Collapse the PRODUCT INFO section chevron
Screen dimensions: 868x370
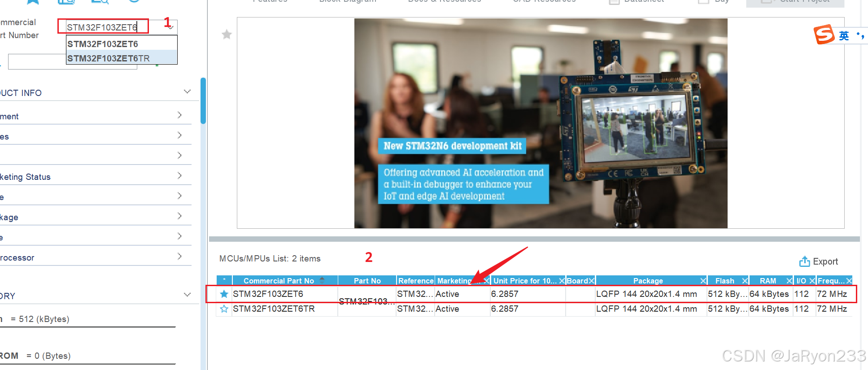188,92
